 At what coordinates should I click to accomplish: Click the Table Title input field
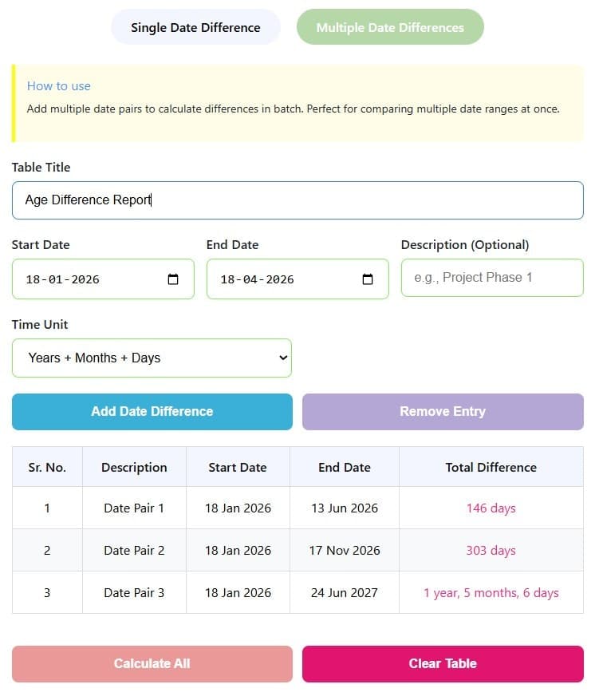point(297,200)
